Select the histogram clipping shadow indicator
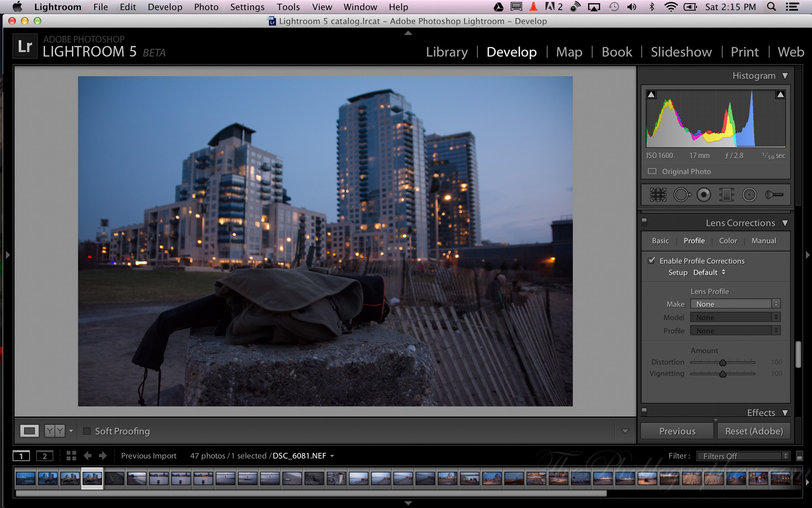812x508 pixels. (651, 94)
